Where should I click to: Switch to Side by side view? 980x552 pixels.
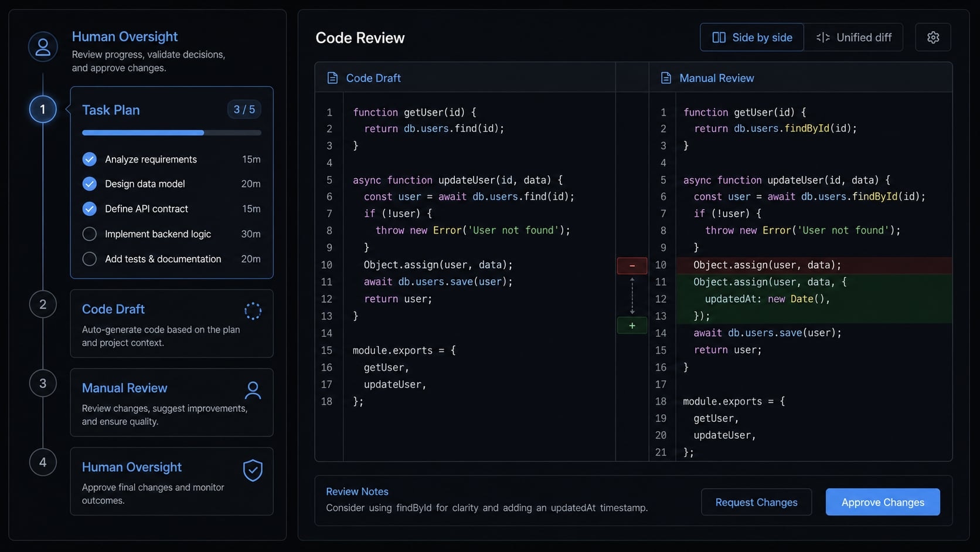[x=752, y=38]
